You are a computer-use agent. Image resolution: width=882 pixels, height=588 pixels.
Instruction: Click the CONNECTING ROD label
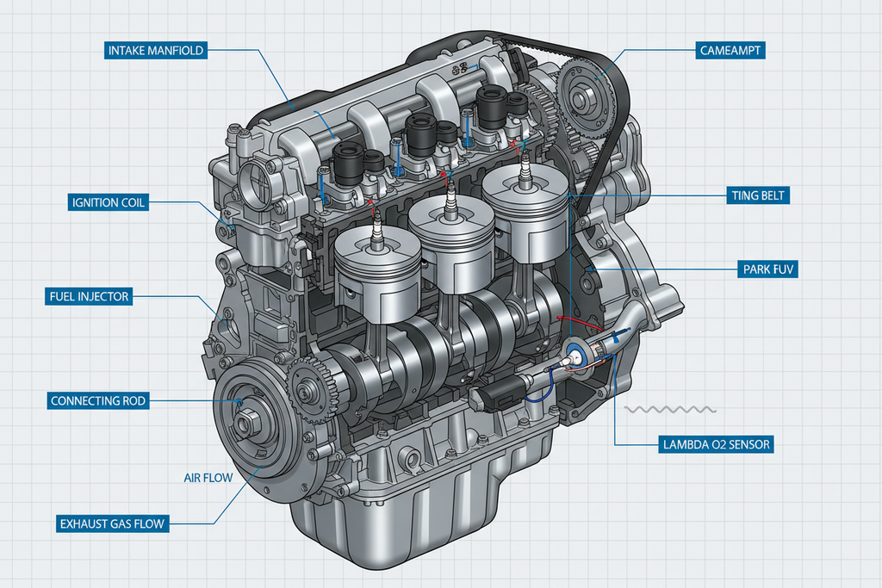click(x=98, y=401)
